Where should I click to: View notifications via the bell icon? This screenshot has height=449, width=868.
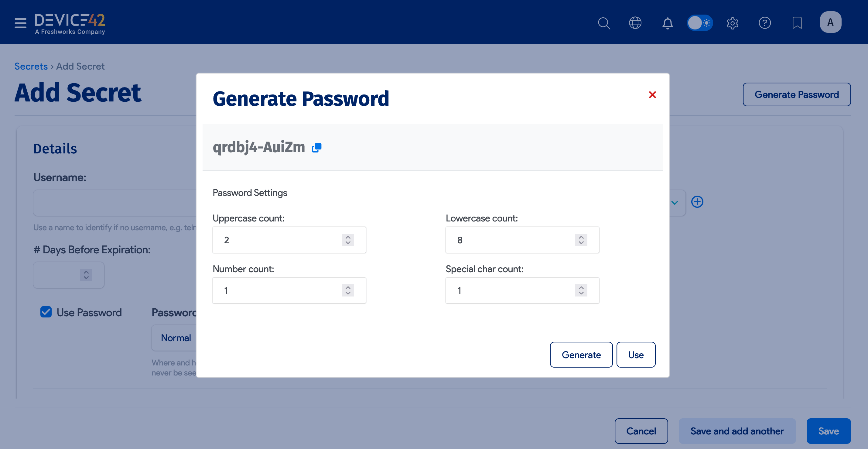tap(667, 22)
